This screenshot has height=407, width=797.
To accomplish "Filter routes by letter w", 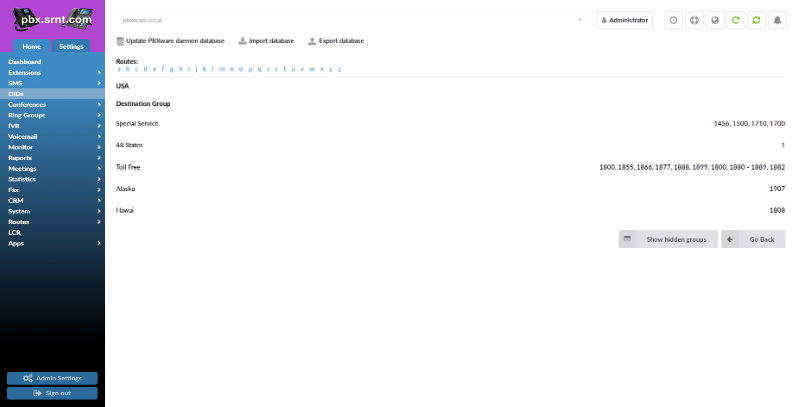I will pyautogui.click(x=312, y=69).
